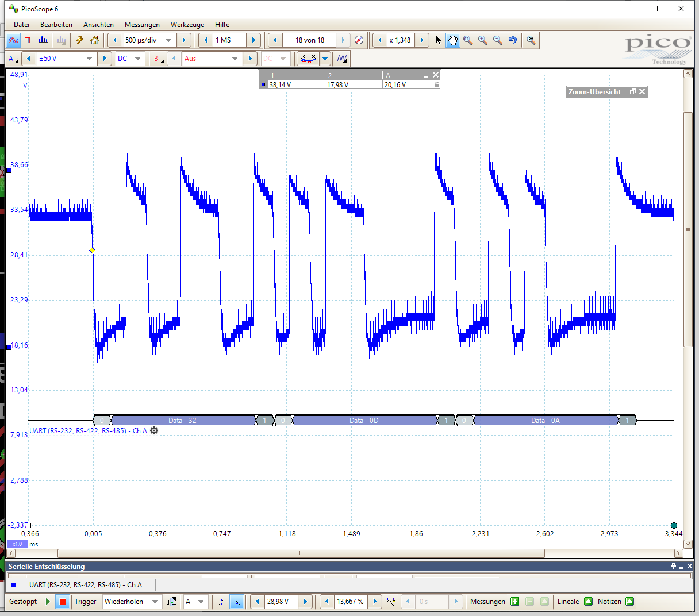Viewport: 699px width, 616px height.
Task: Add a measurement with green plus
Action: tap(514, 602)
